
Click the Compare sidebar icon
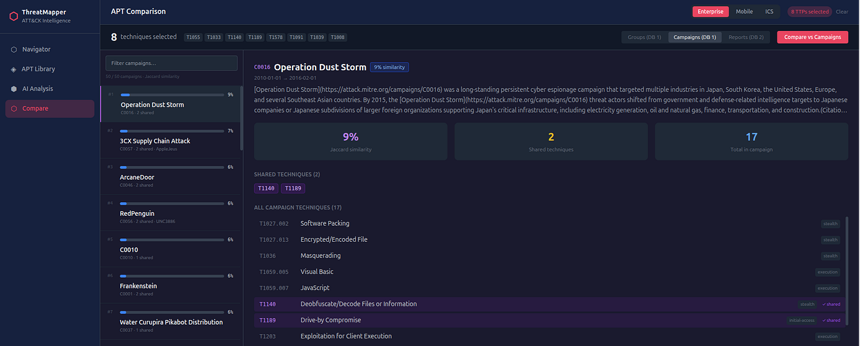[x=14, y=109]
